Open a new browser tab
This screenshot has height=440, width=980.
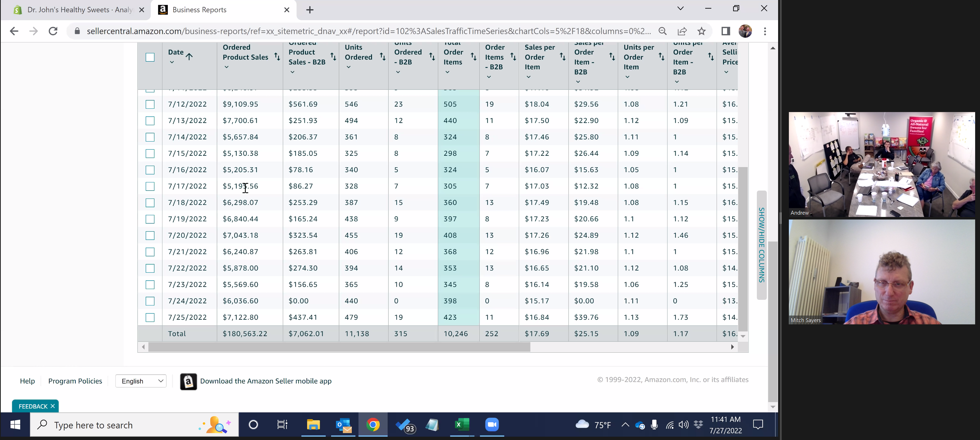click(x=310, y=10)
